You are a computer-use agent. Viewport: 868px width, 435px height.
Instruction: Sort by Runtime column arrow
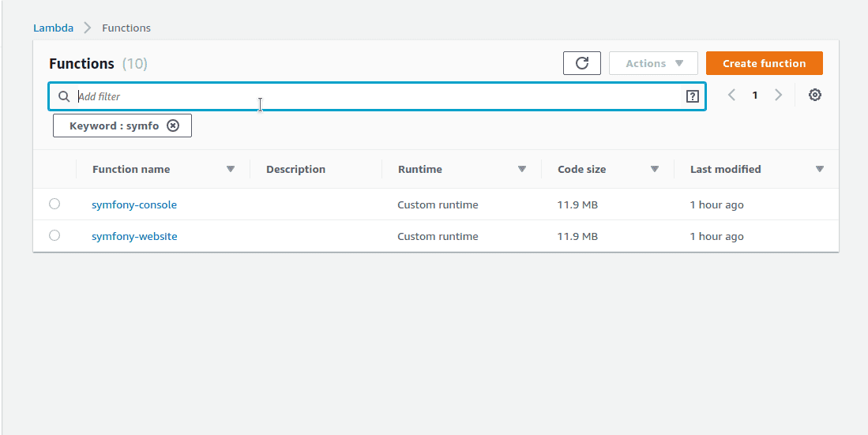(522, 169)
